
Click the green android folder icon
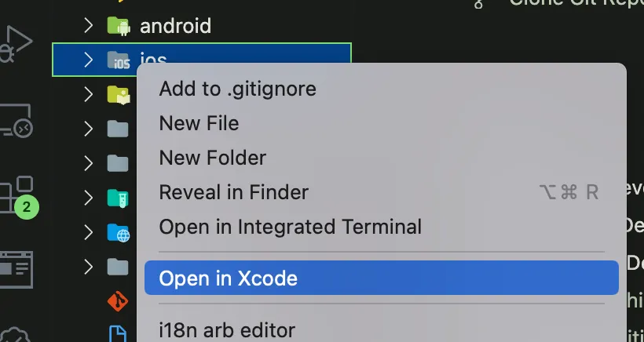tap(119, 26)
